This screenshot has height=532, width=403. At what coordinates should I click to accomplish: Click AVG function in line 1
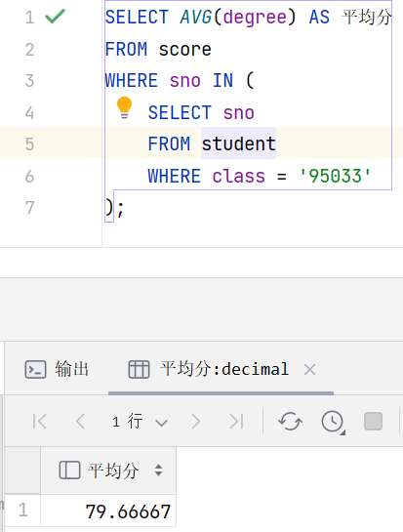click(x=196, y=17)
